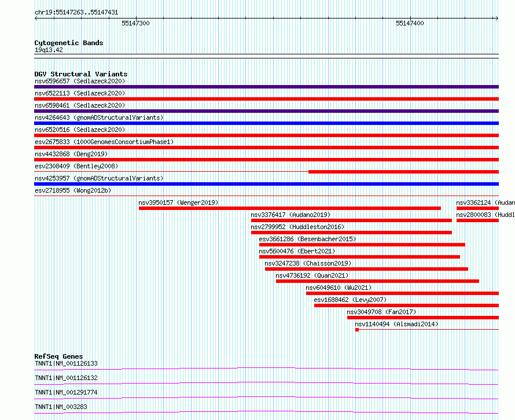This screenshot has height=420, width=515.
Task: Select the Cytogenetic Bands track title
Action: [x=68, y=43]
